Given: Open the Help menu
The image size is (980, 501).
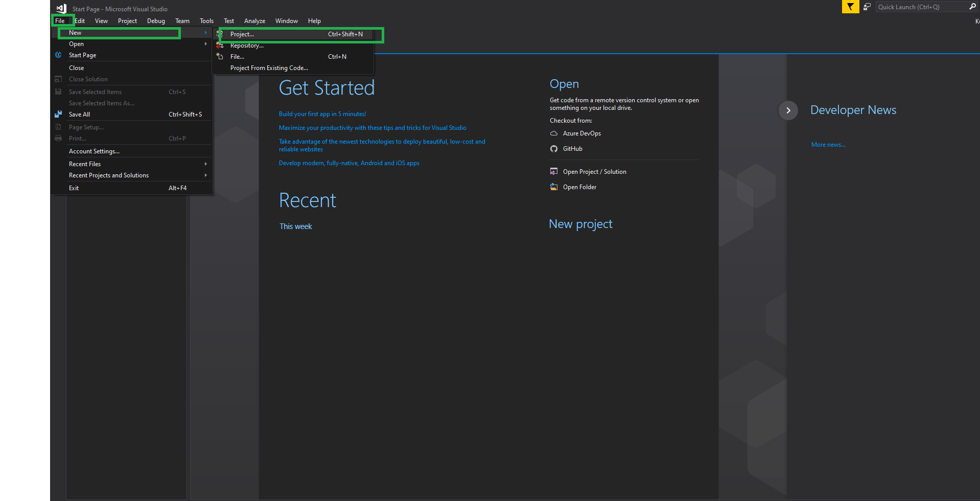Looking at the screenshot, I should click(x=314, y=21).
